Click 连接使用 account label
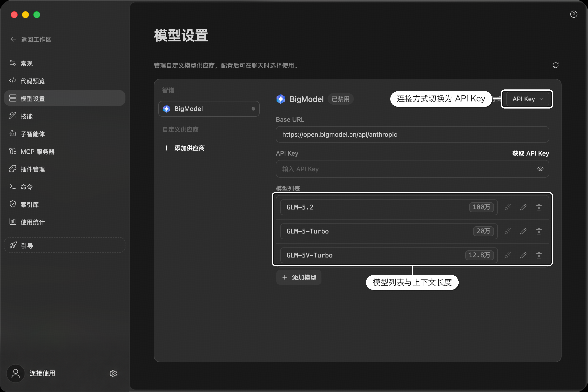Image resolution: width=588 pixels, height=392 pixels. coord(42,373)
